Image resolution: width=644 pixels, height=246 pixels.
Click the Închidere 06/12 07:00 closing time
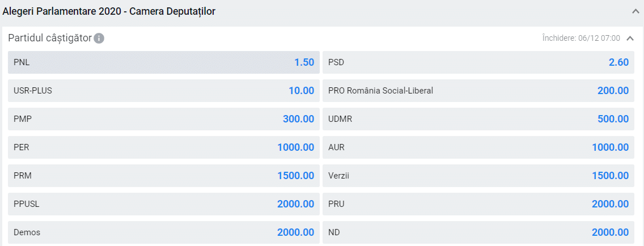(x=581, y=39)
